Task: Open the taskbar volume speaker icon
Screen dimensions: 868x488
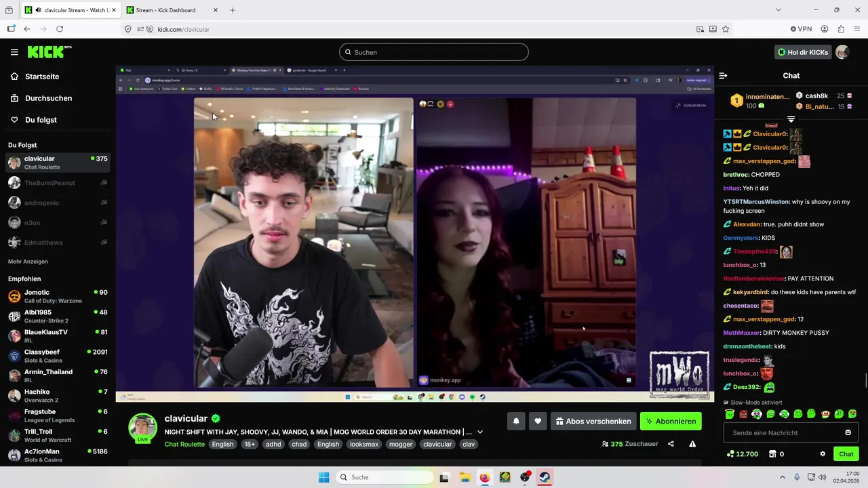Action: pyautogui.click(x=822, y=477)
